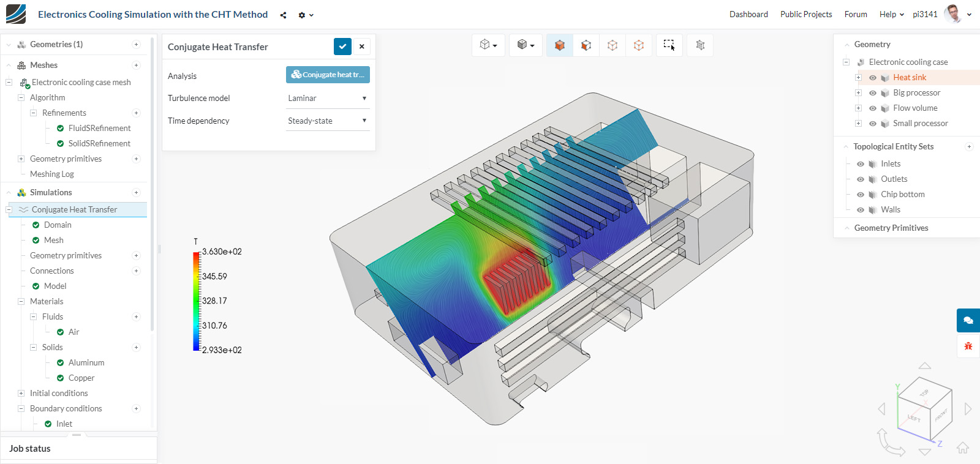Open the Turbulence model dropdown

pyautogui.click(x=328, y=98)
